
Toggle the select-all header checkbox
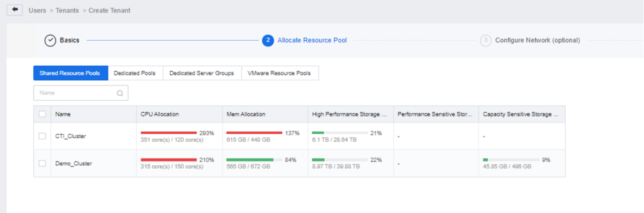point(42,114)
